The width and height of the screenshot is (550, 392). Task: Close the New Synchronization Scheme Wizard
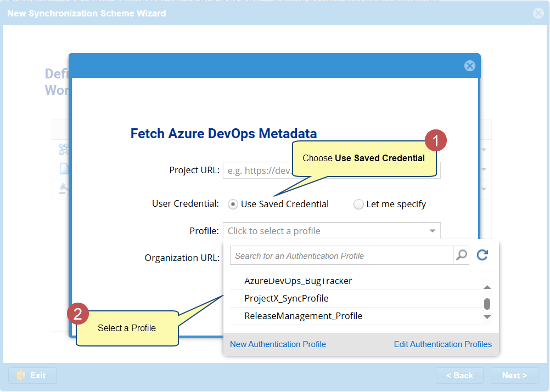pos(538,13)
